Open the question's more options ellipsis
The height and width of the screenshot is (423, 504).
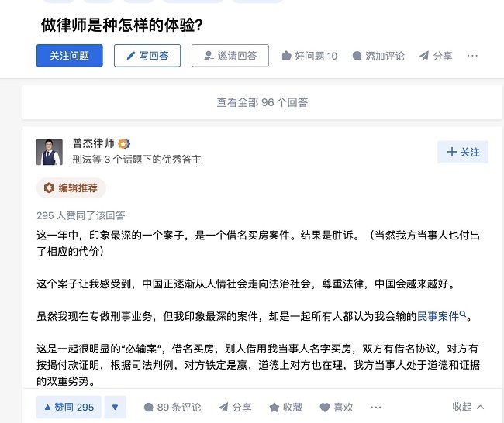pyautogui.click(x=472, y=56)
